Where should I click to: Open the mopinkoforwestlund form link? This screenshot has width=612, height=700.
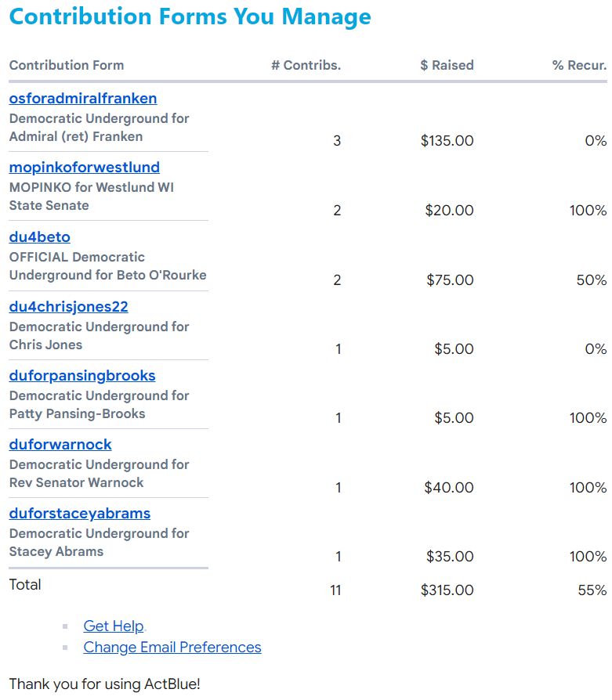click(x=85, y=168)
